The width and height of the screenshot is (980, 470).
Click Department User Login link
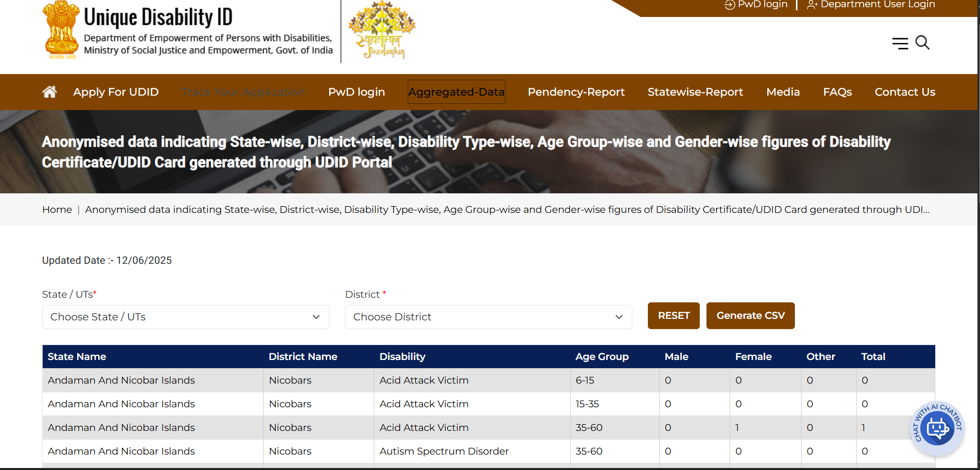click(871, 5)
